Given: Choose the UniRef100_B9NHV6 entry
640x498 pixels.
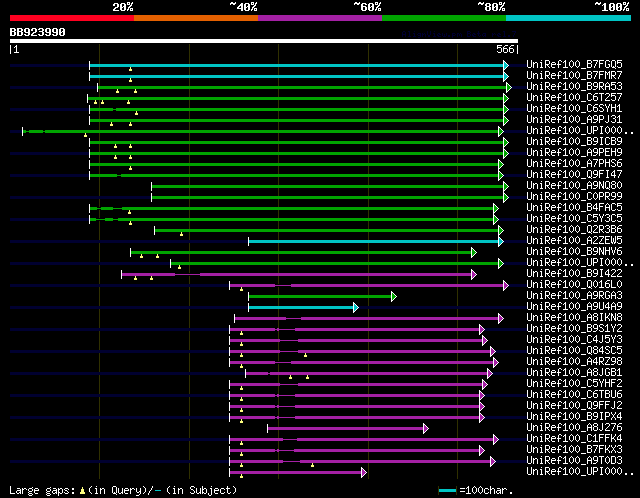Looking at the screenshot, I should coord(574,252).
